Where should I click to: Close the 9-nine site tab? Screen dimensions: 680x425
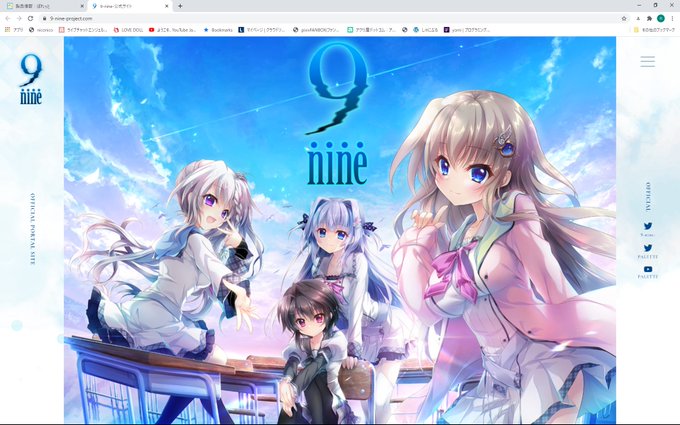(167, 6)
